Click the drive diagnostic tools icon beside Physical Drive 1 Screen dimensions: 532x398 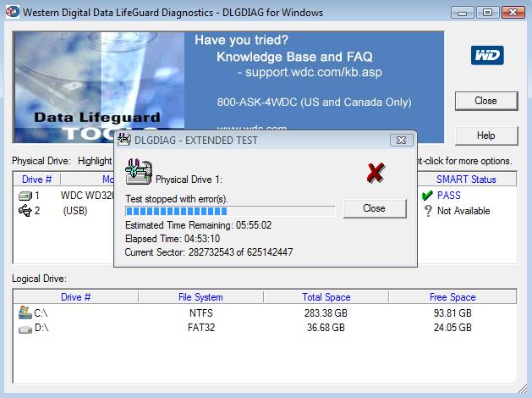click(139, 172)
